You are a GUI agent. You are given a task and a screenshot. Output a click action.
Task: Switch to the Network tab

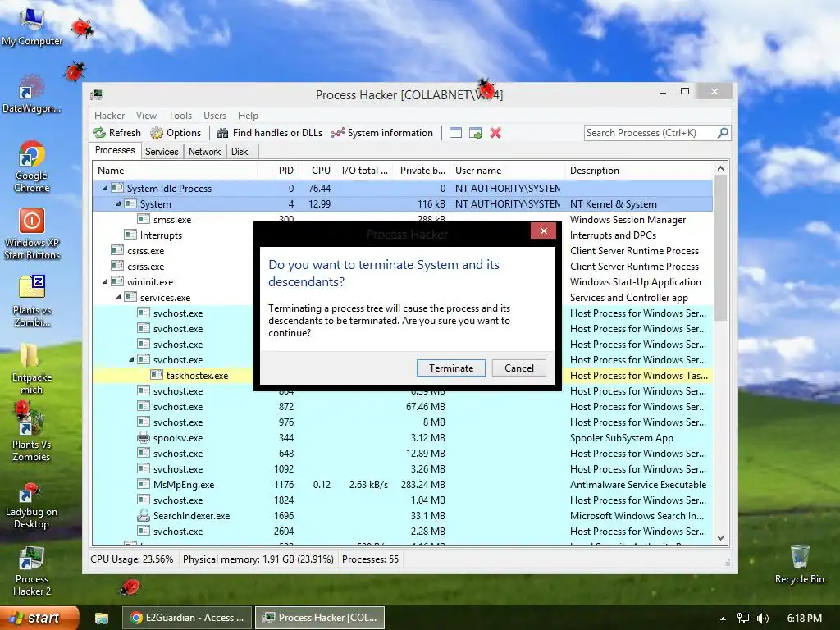coord(204,152)
